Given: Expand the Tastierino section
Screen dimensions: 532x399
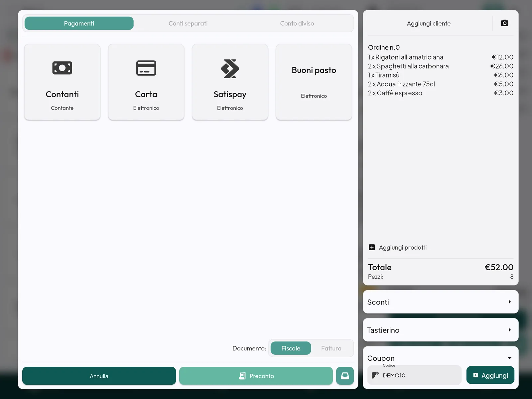Looking at the screenshot, I should [441, 330].
